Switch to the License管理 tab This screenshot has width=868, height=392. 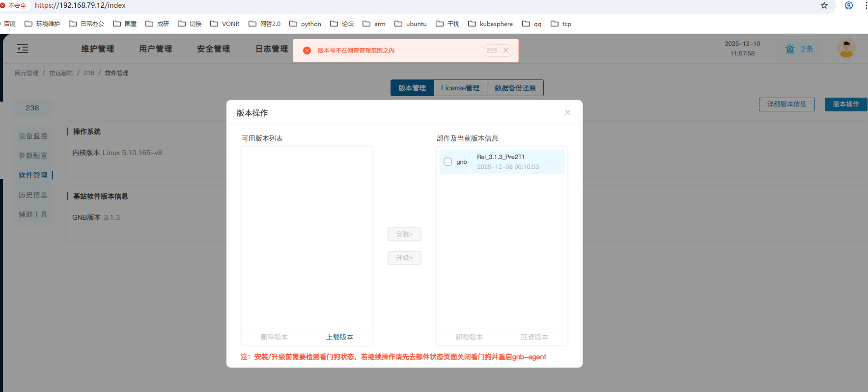460,88
